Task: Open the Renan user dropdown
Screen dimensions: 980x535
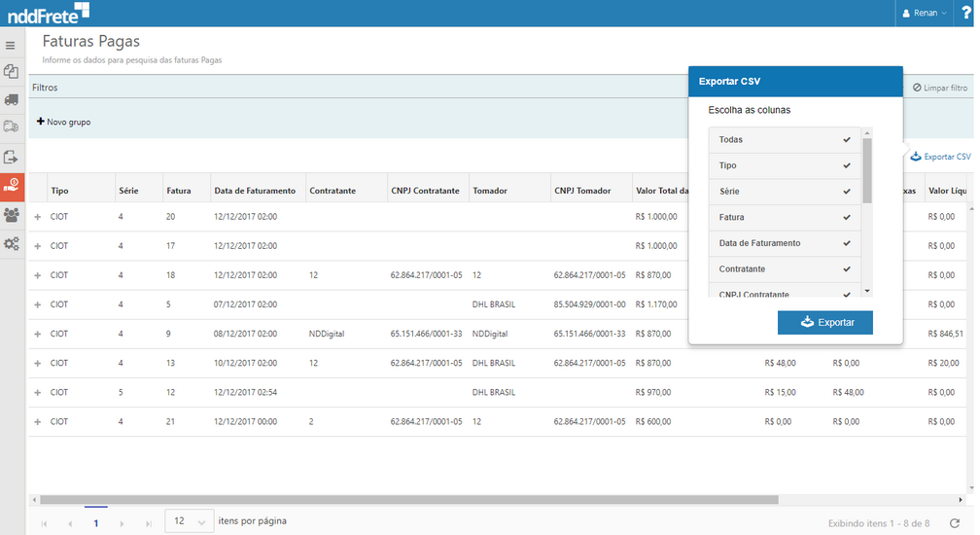Action: tap(925, 13)
